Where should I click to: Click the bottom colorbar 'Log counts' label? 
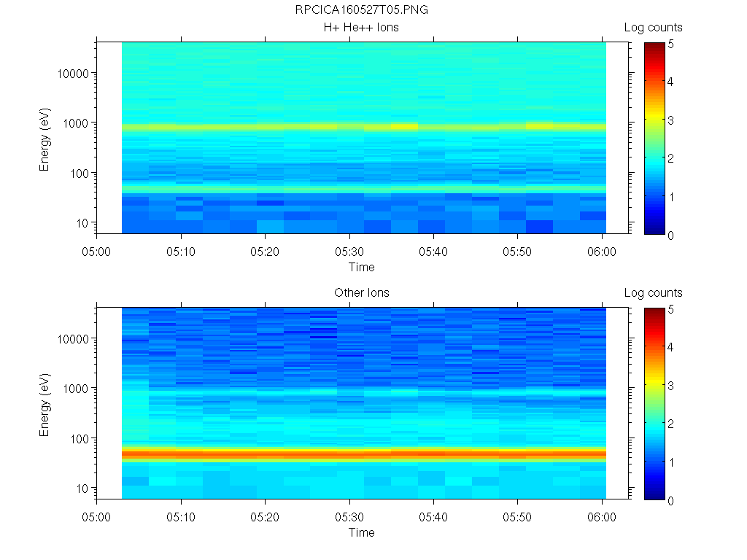(x=653, y=293)
